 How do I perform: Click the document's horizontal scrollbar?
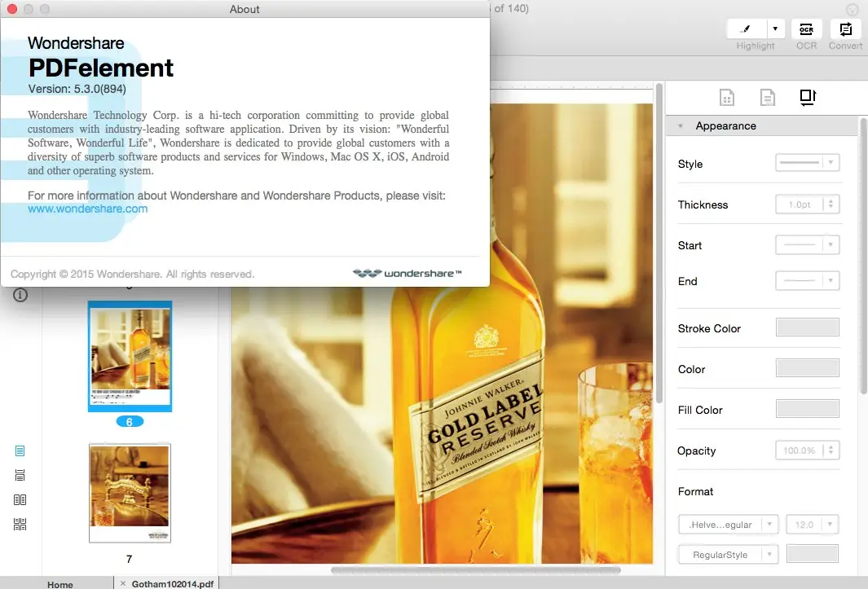click(x=475, y=569)
